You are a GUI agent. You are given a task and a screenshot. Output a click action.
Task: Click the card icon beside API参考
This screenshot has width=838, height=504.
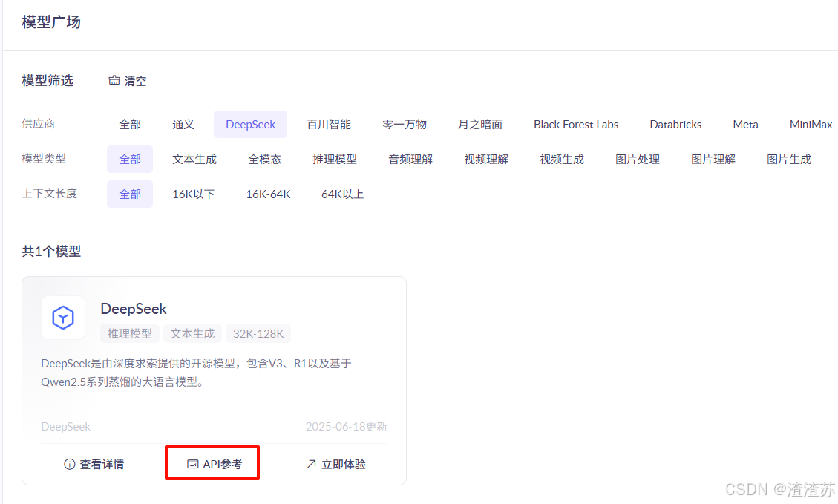click(x=192, y=464)
